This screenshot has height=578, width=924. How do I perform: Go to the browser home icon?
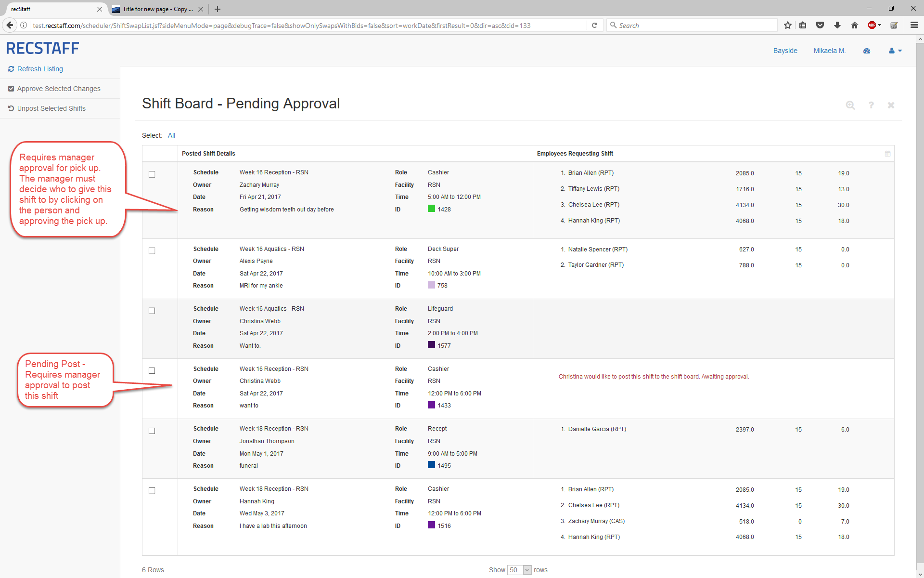coord(855,26)
